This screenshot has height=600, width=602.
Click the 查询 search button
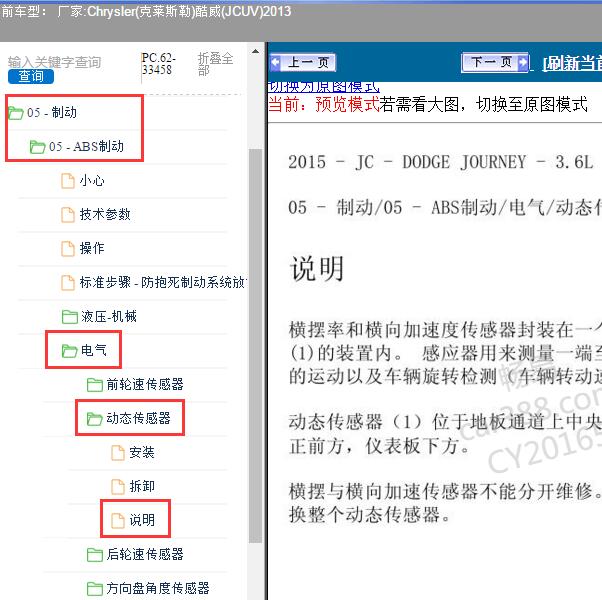(31, 76)
